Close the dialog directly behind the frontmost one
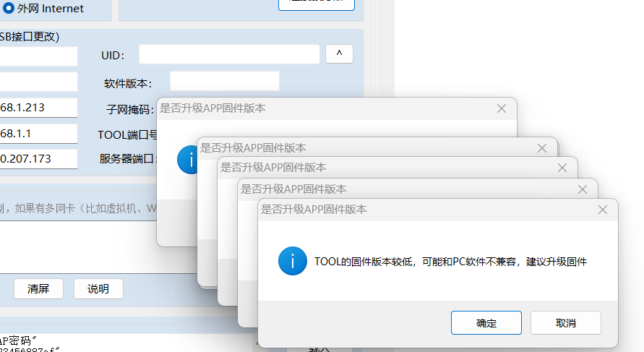Screen dimensions: 644x352 coord(582,189)
